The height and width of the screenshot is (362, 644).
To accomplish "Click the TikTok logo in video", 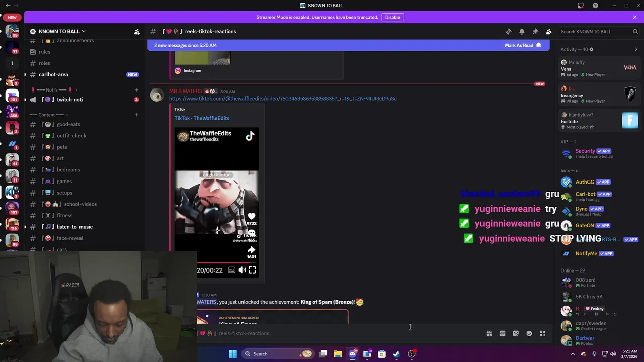I will (x=250, y=136).
